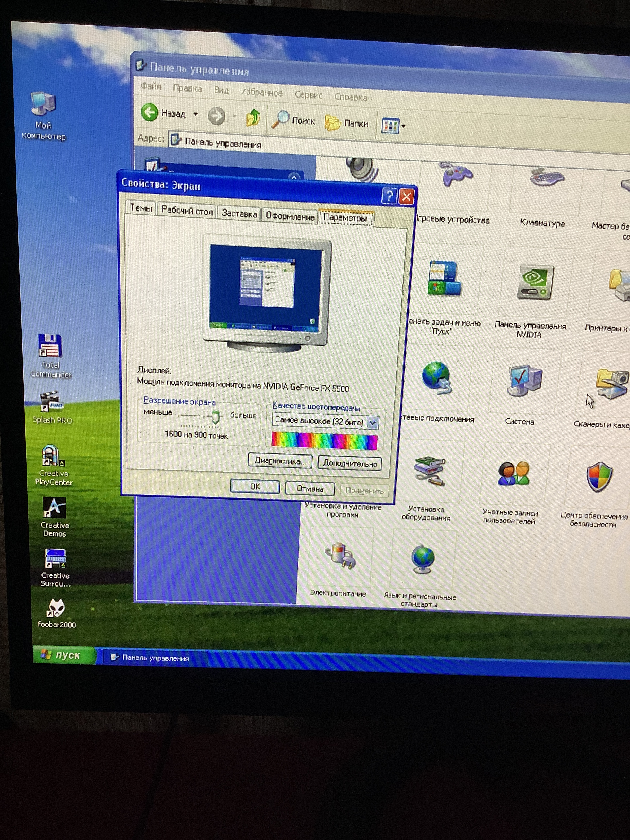The image size is (630, 840).
Task: Click the Up folder icon in toolbar
Action: 253,118
